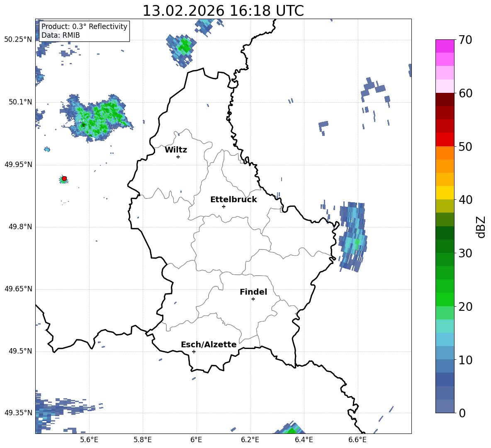491x448 pixels.
Task: Click the 'Ettelbruck' city label
Action: (x=233, y=200)
